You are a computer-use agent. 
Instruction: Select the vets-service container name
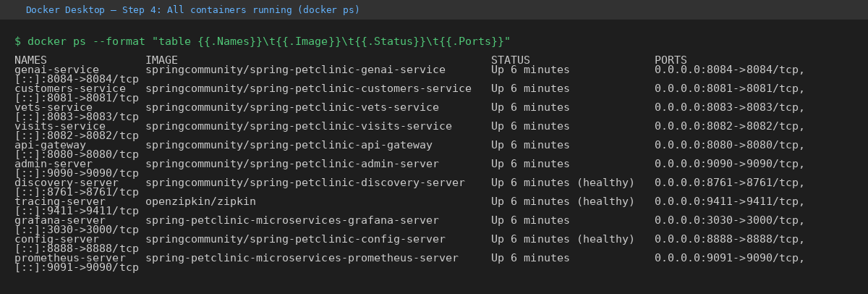click(x=54, y=107)
